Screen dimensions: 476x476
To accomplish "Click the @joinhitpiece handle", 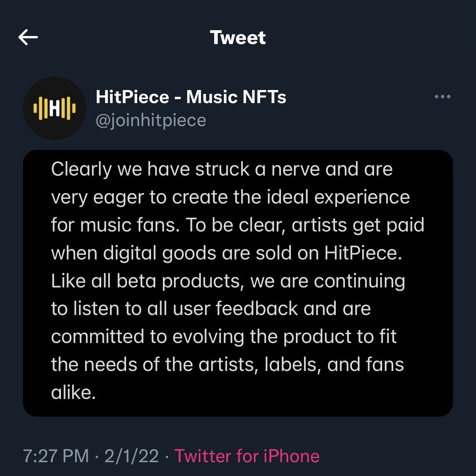I will (151, 120).
